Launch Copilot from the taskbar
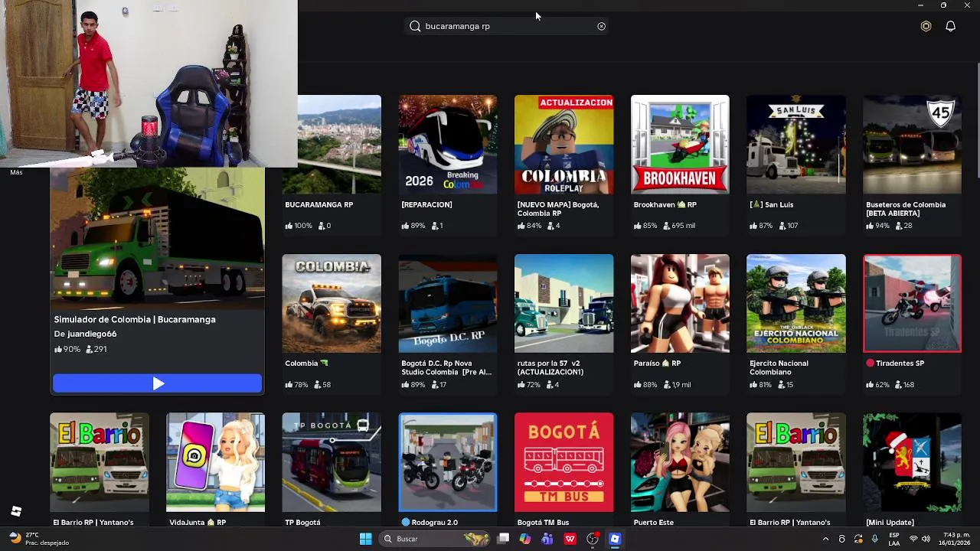 click(524, 539)
